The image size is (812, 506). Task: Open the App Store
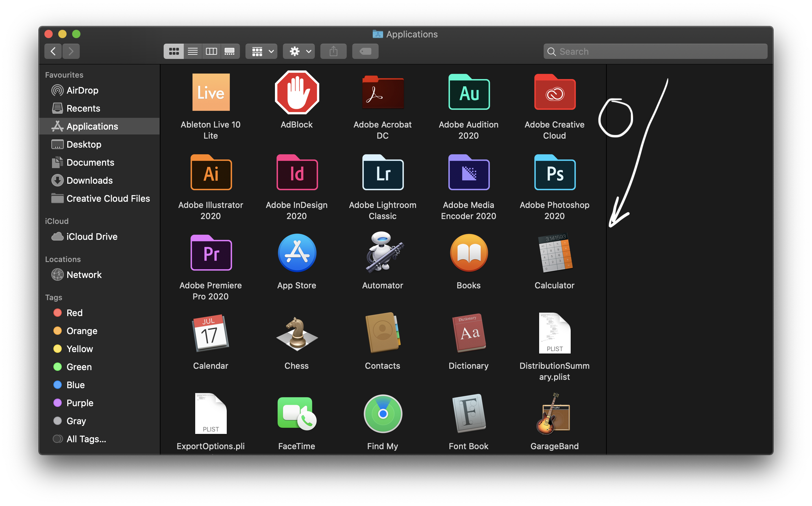coord(296,253)
